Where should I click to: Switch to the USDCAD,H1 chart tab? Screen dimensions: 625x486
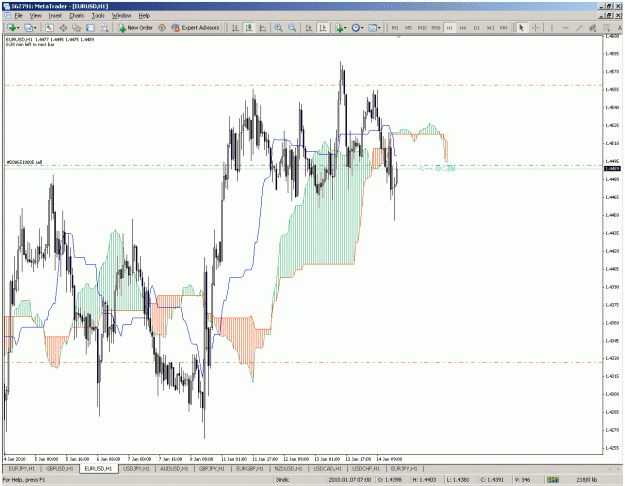[x=327, y=469]
